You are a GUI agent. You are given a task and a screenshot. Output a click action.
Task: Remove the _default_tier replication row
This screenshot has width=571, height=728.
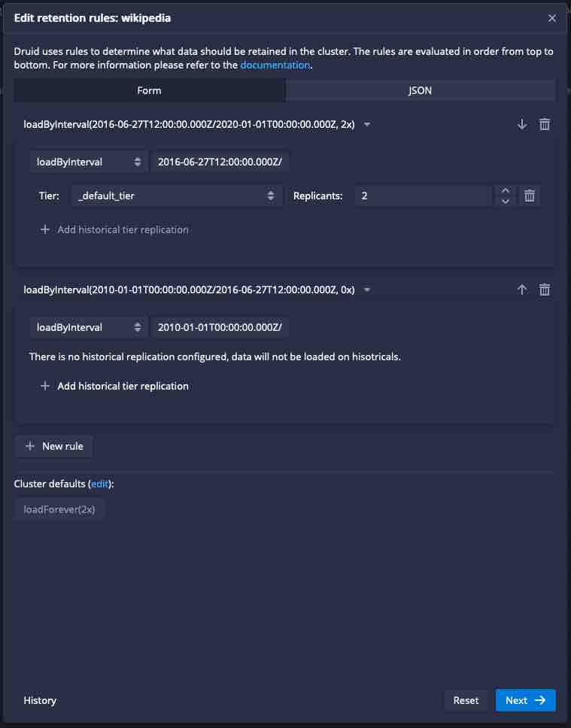click(x=530, y=196)
